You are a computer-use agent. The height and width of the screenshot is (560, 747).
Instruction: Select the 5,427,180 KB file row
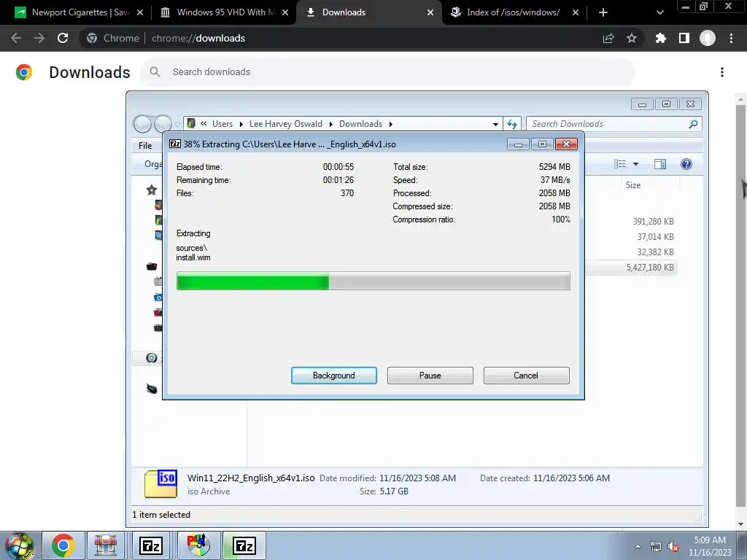click(x=650, y=267)
